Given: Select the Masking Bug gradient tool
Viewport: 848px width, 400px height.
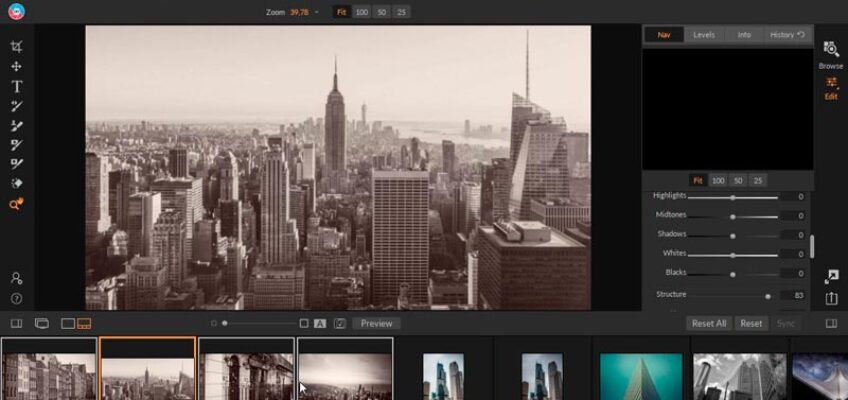Looking at the screenshot, I should coord(17,164).
